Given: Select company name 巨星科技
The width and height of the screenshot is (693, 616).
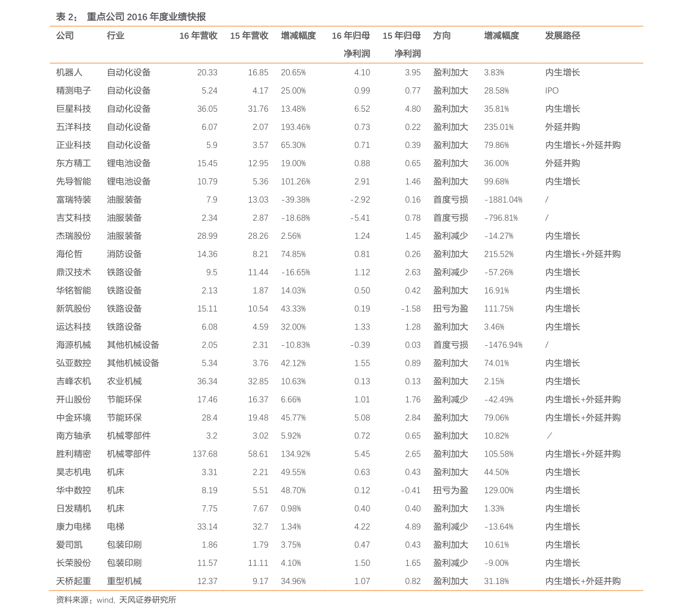Looking at the screenshot, I should [74, 109].
